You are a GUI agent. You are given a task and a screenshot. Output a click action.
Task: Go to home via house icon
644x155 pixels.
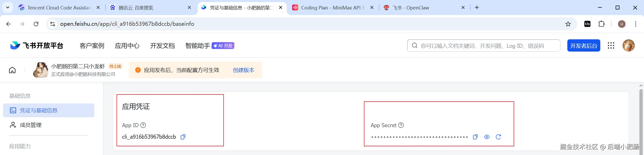pyautogui.click(x=12, y=70)
